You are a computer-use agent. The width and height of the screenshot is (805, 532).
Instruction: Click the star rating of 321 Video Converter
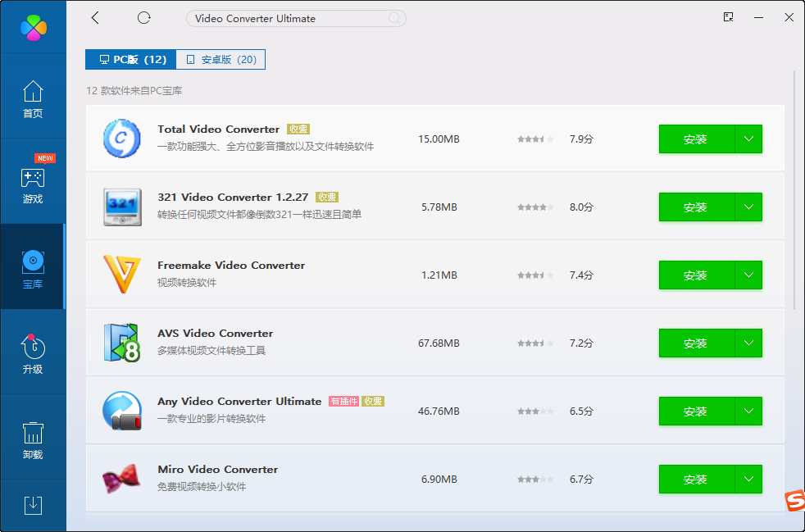coord(535,207)
